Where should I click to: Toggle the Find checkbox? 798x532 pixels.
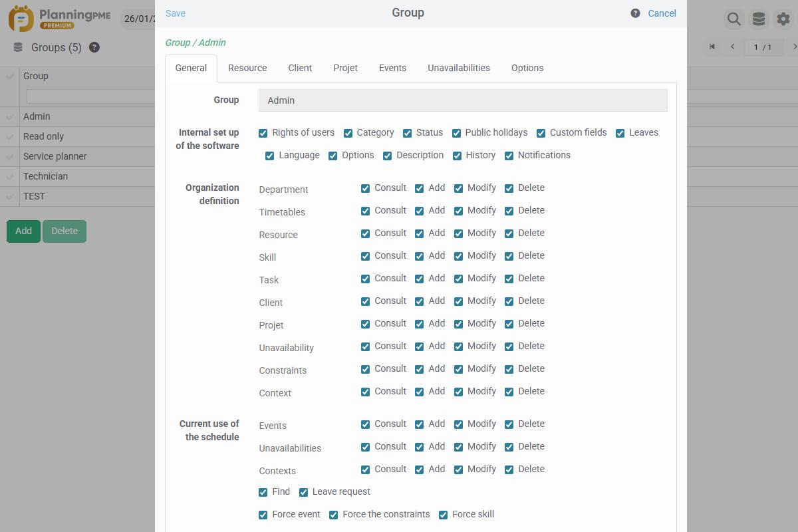click(x=263, y=492)
